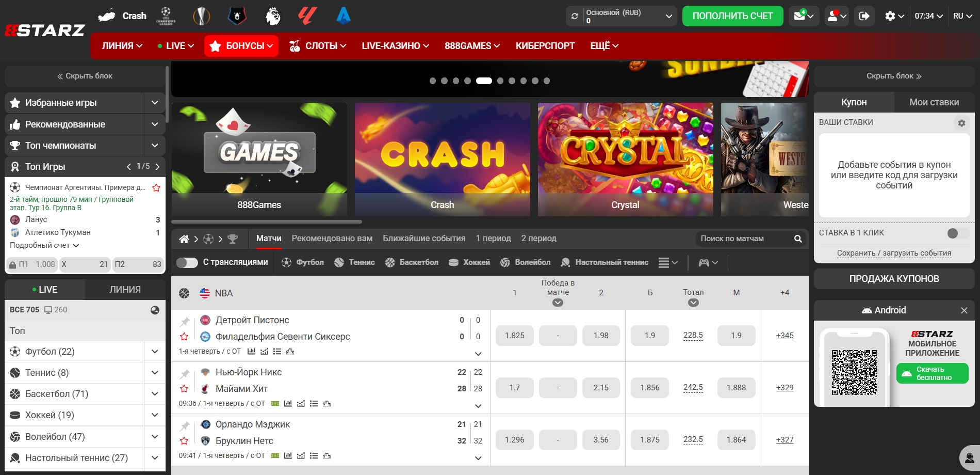
Task: Open the Crash game thumbnail
Action: tap(442, 159)
